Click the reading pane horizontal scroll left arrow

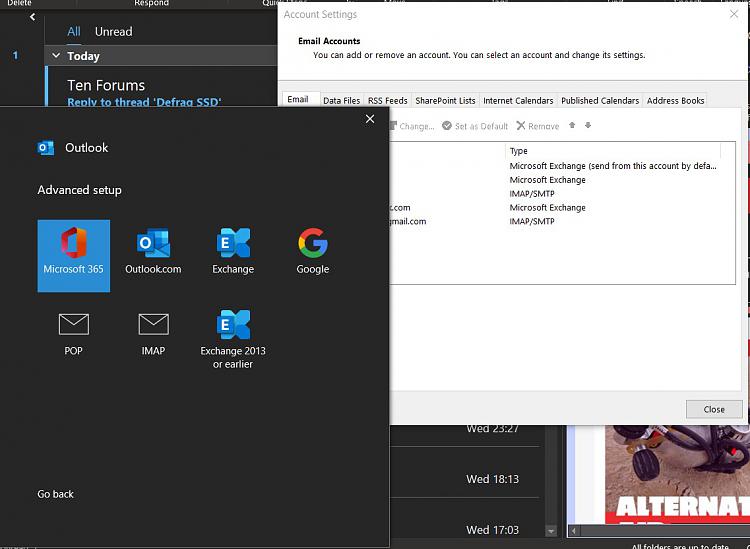point(574,531)
